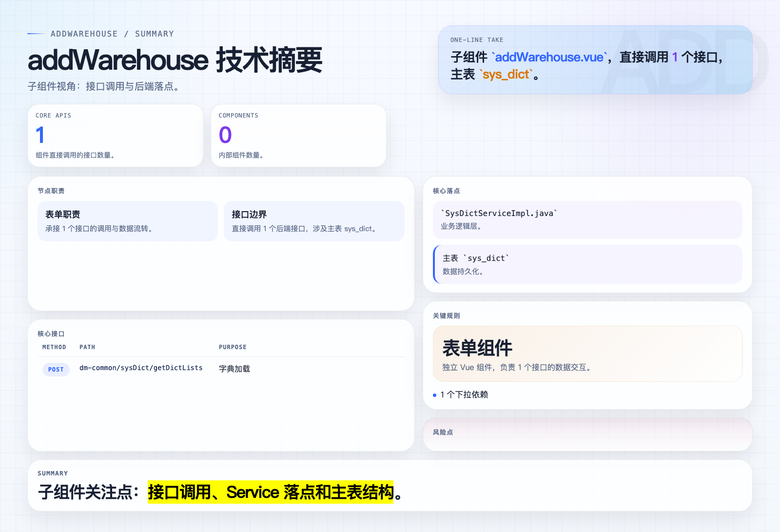Click '承接 1 个接口的调用与数据流转。'

pyautogui.click(x=100, y=228)
